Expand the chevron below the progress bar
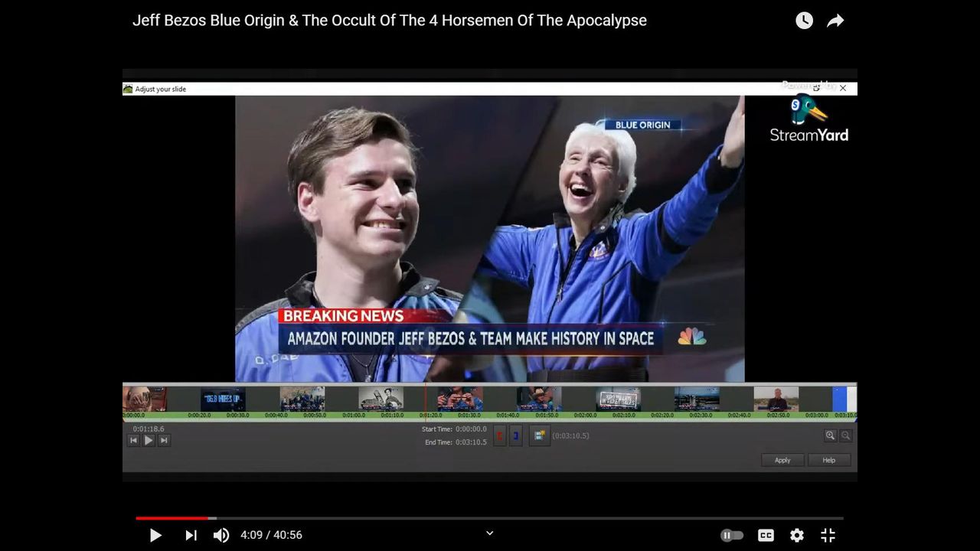This screenshot has width=980, height=551. pyautogui.click(x=490, y=533)
